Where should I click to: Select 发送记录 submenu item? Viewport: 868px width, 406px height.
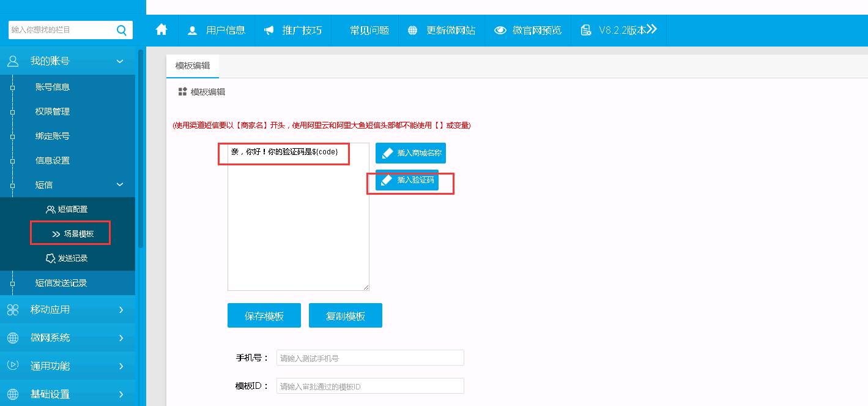(x=67, y=258)
